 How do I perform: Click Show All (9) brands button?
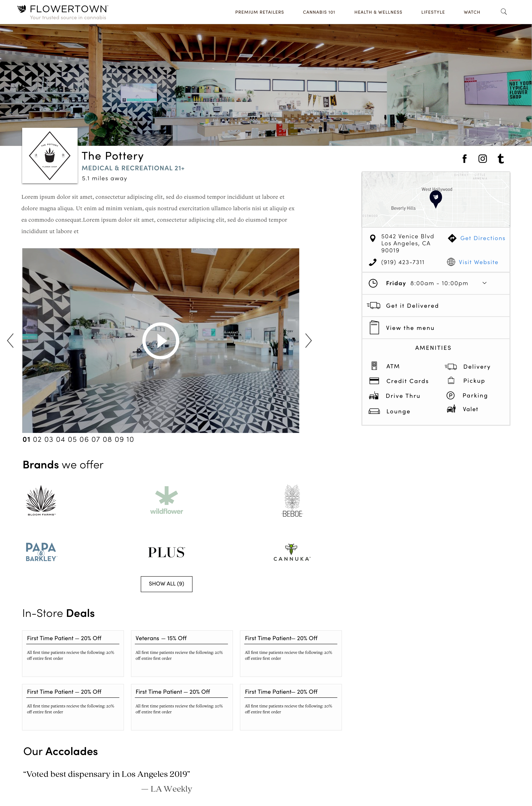click(166, 584)
